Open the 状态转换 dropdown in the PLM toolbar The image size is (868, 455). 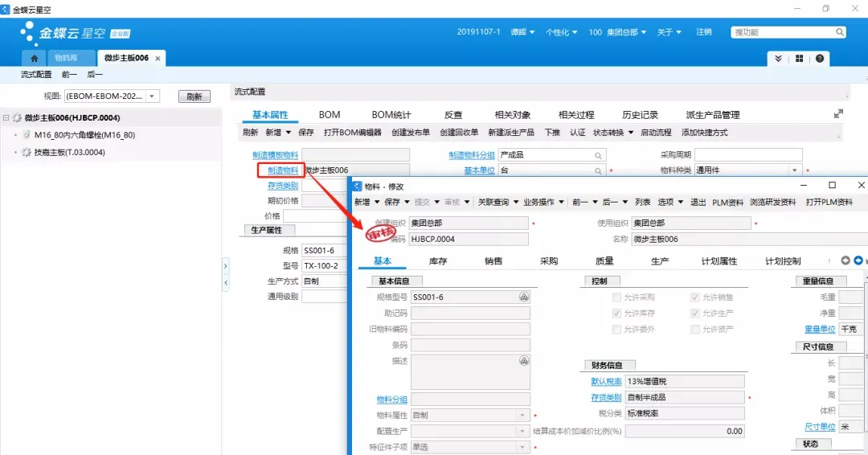coord(631,133)
